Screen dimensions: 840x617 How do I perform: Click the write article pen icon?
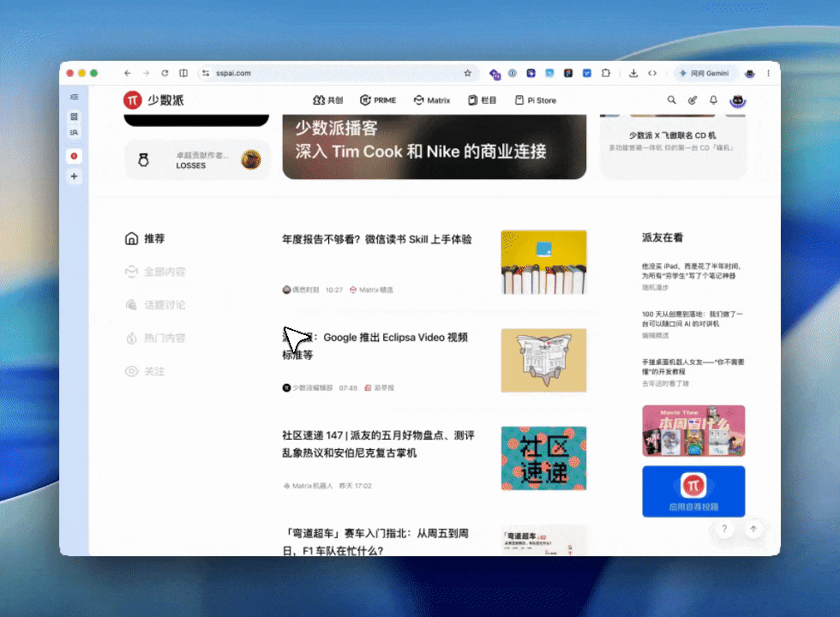[x=693, y=100]
